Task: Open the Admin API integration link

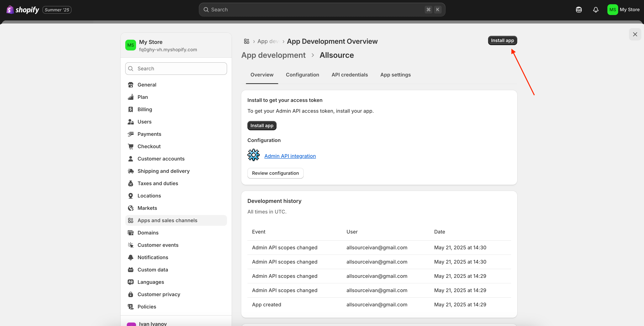Action: click(x=290, y=156)
